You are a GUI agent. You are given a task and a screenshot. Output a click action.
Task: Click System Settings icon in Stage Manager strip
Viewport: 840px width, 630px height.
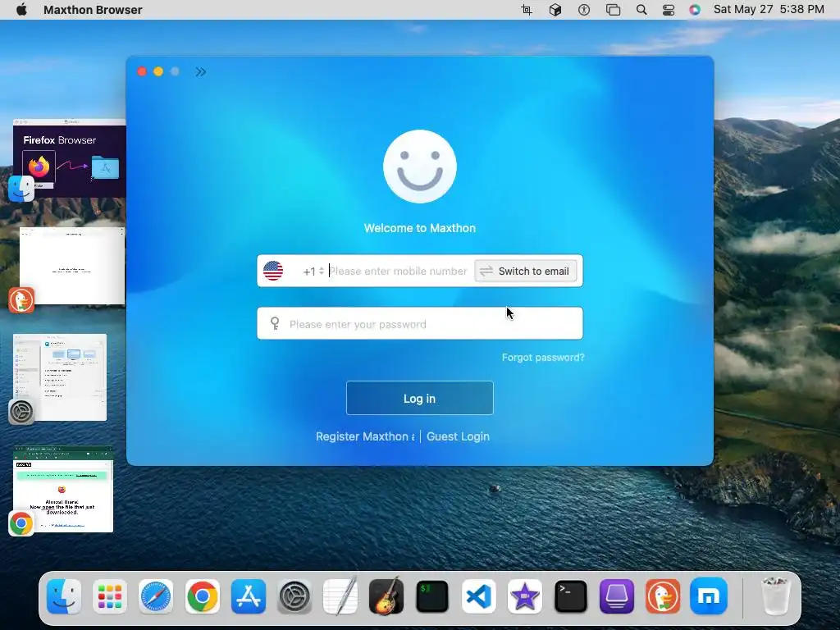click(x=21, y=412)
